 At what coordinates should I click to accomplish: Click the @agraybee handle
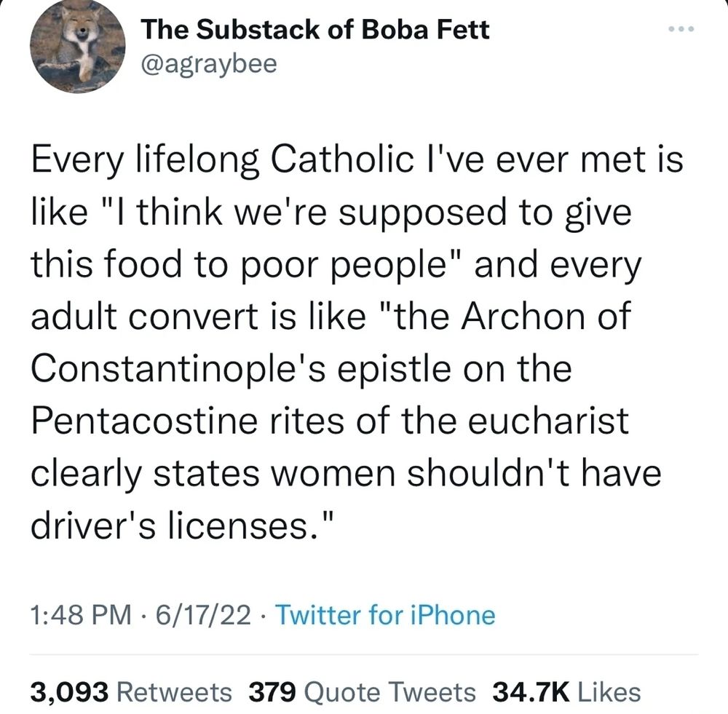[x=208, y=64]
